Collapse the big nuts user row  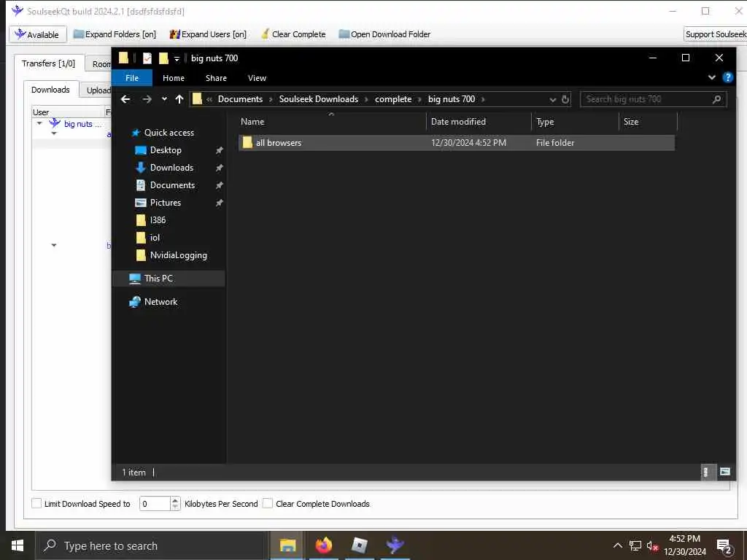tap(39, 123)
